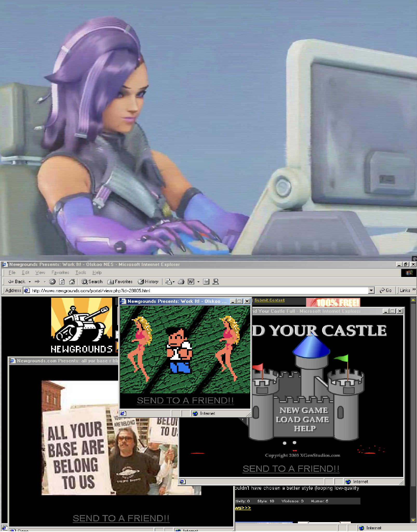Refresh the page with the Refresh icon

[x=62, y=282]
